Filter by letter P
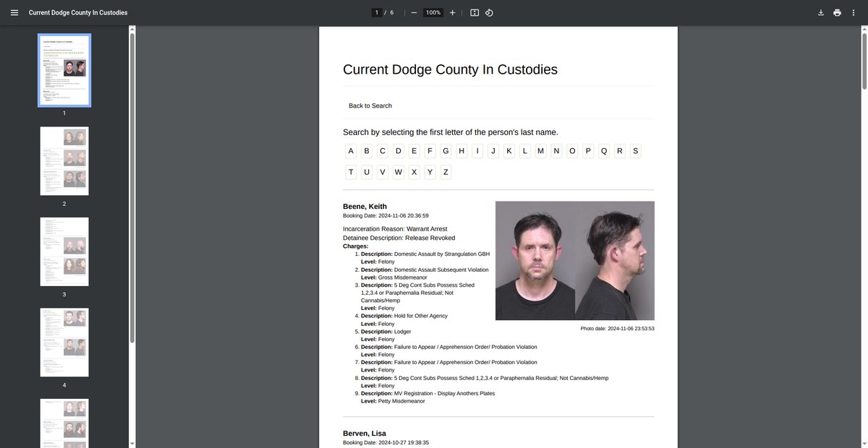868x448 pixels. (588, 151)
